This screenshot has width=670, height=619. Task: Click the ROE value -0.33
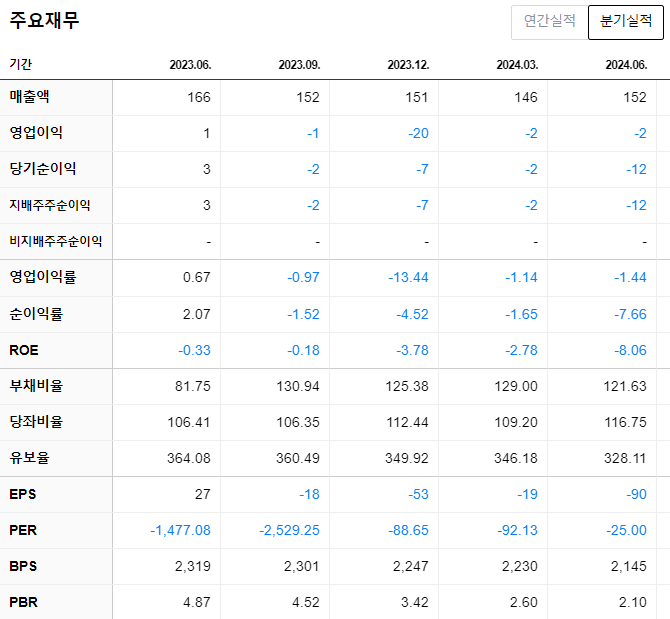194,350
